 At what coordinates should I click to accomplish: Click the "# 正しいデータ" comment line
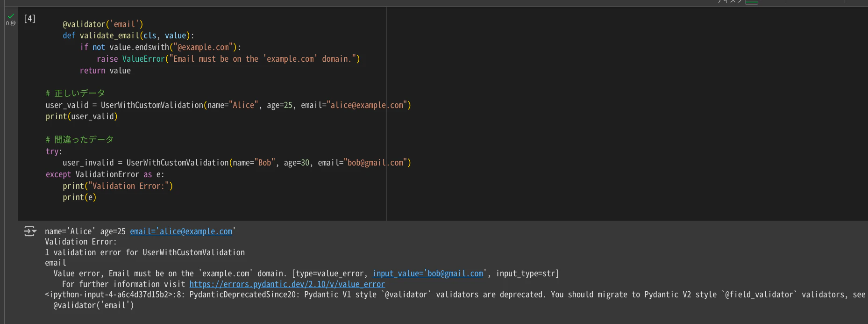pos(75,94)
